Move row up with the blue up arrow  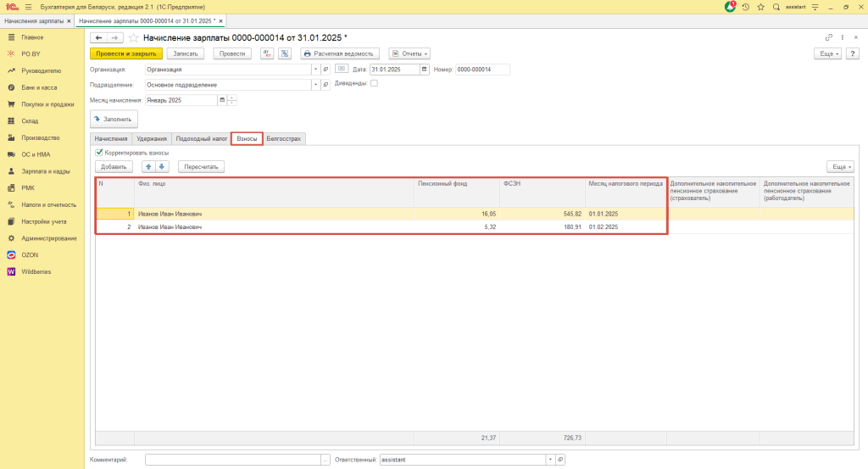pyautogui.click(x=147, y=166)
